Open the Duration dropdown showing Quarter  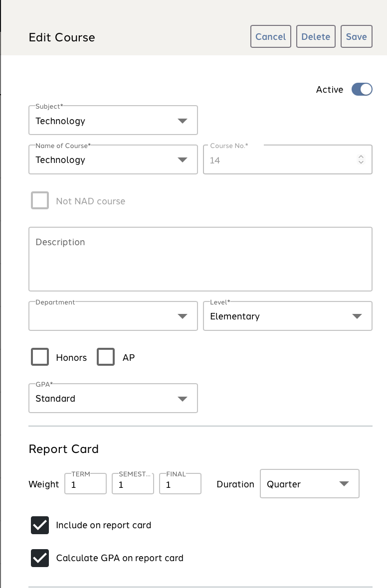(x=309, y=484)
